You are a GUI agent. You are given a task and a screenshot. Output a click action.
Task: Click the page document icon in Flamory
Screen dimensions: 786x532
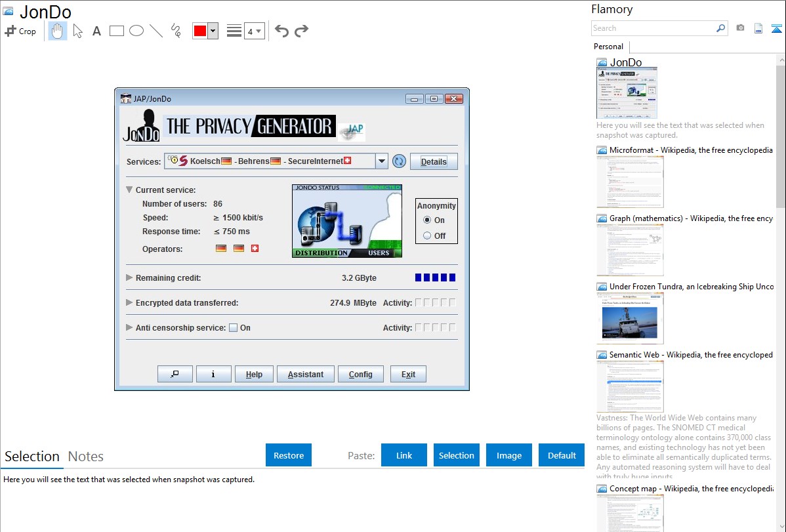(x=758, y=28)
